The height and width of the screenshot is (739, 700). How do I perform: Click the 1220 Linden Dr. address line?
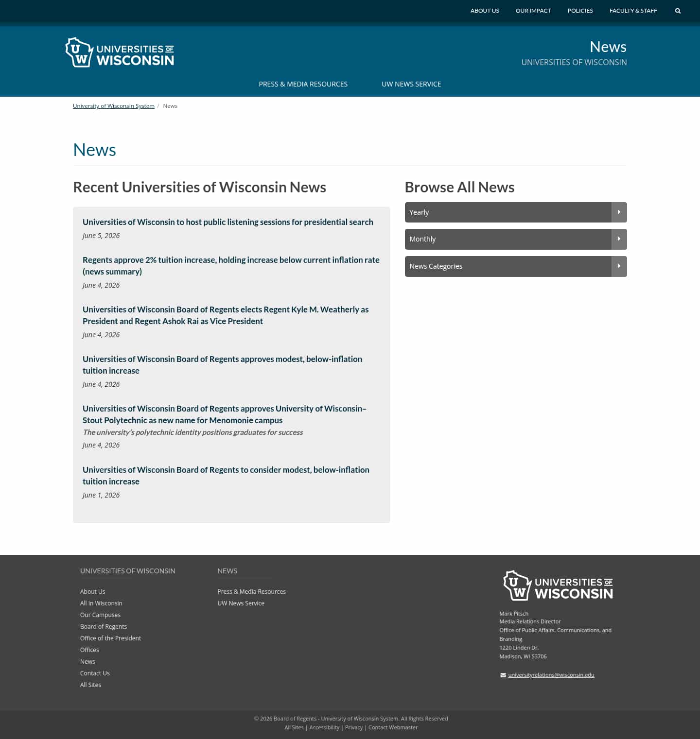click(519, 648)
